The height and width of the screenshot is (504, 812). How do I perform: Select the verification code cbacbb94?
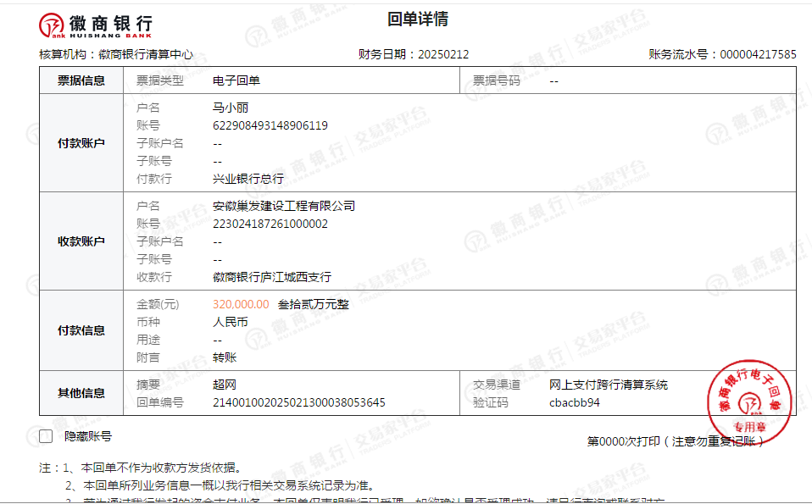[574, 402]
